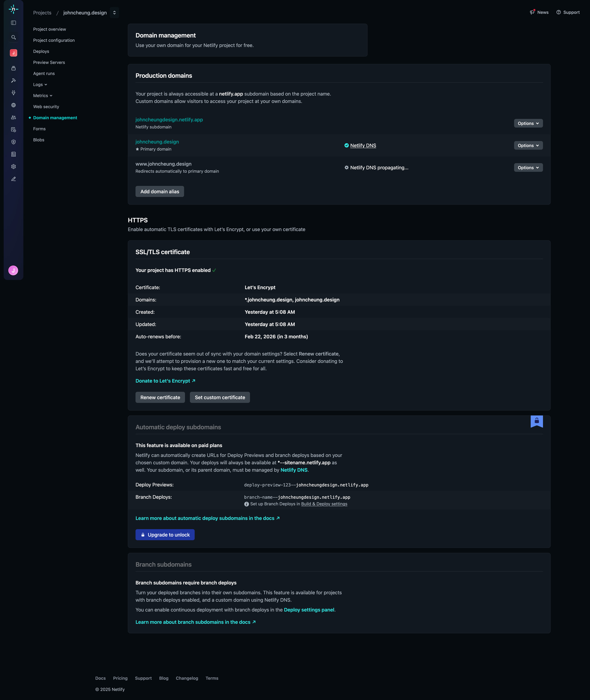Click Upgrade to unlock button
Image resolution: width=590 pixels, height=700 pixels.
(165, 535)
